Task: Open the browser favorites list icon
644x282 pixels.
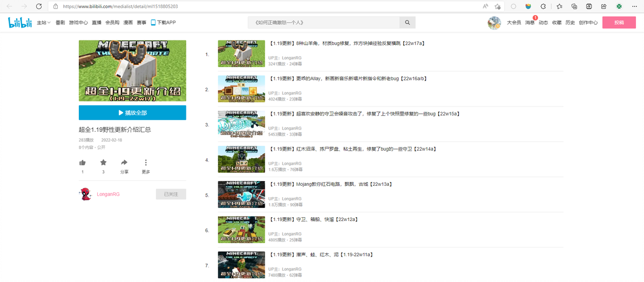Action: [x=559, y=6]
